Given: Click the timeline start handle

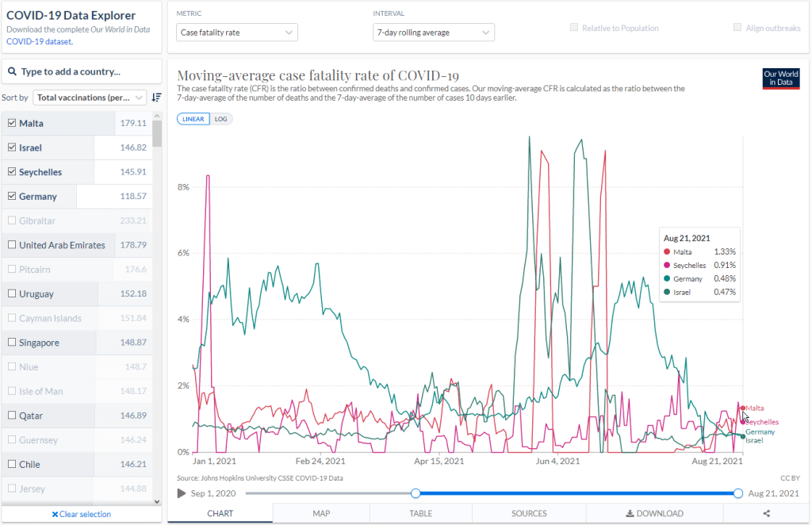Looking at the screenshot, I should point(415,493).
